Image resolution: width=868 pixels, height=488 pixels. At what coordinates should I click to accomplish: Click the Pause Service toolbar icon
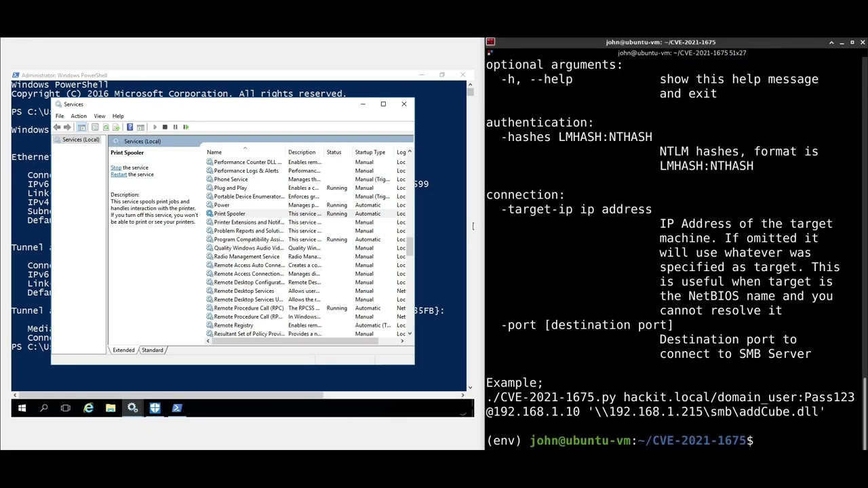tap(175, 127)
